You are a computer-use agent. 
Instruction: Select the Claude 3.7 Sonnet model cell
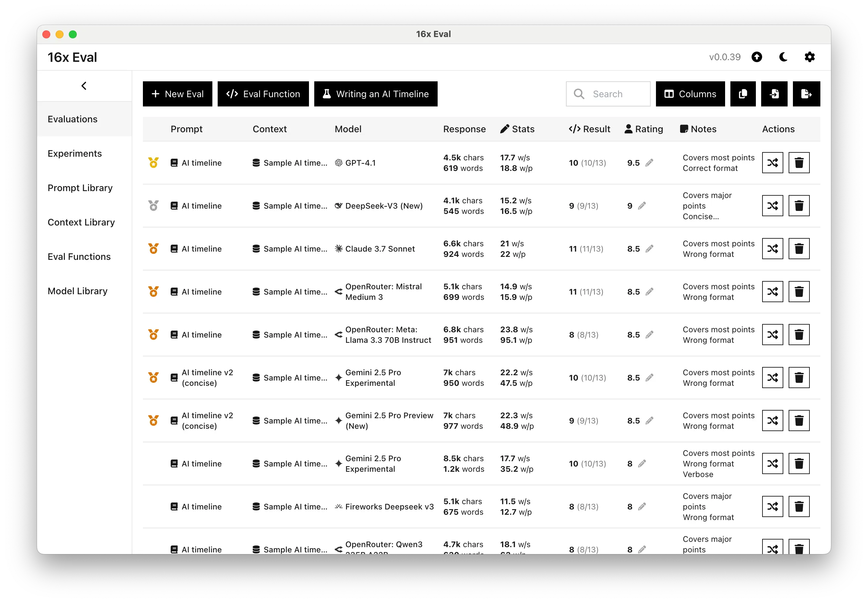375,249
